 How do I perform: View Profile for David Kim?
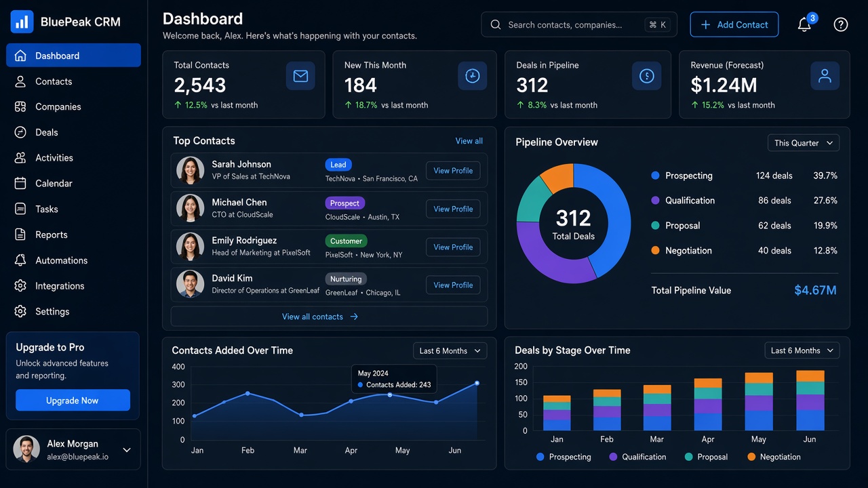pyautogui.click(x=453, y=285)
